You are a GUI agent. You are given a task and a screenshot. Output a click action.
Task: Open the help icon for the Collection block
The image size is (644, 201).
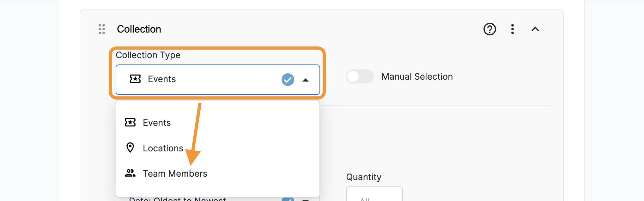[x=489, y=29]
